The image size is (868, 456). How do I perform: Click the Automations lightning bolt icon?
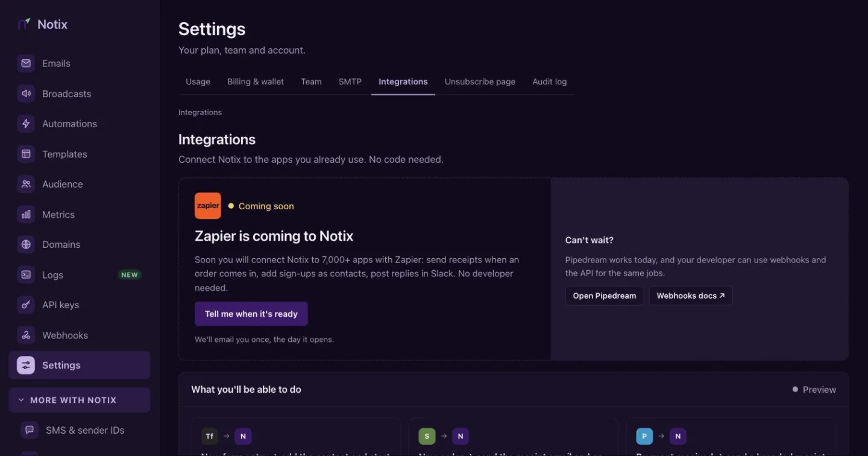tap(26, 124)
